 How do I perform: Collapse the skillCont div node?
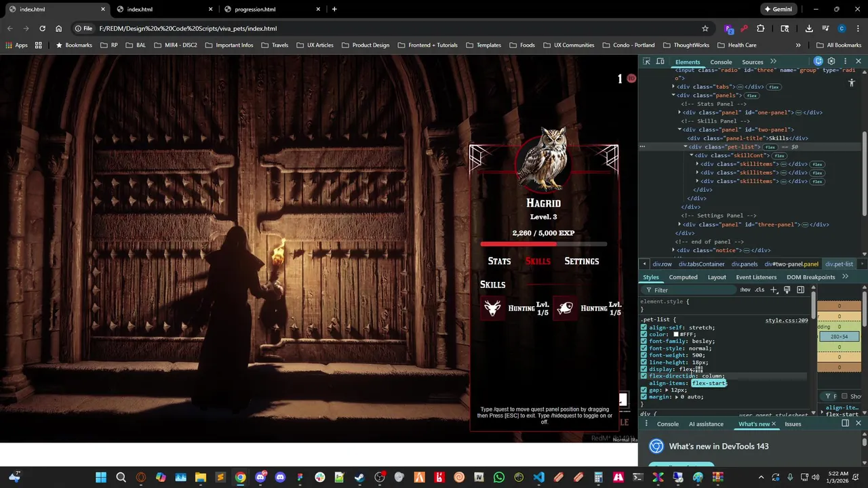tap(691, 155)
